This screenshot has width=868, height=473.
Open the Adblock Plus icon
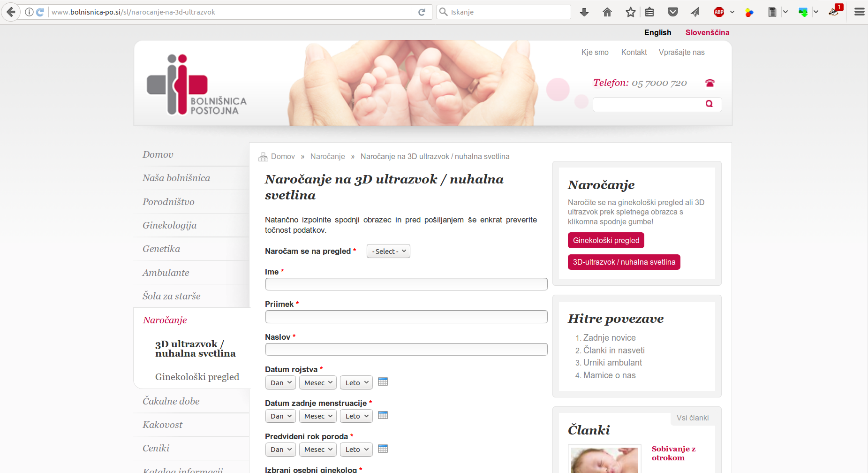[x=719, y=12]
